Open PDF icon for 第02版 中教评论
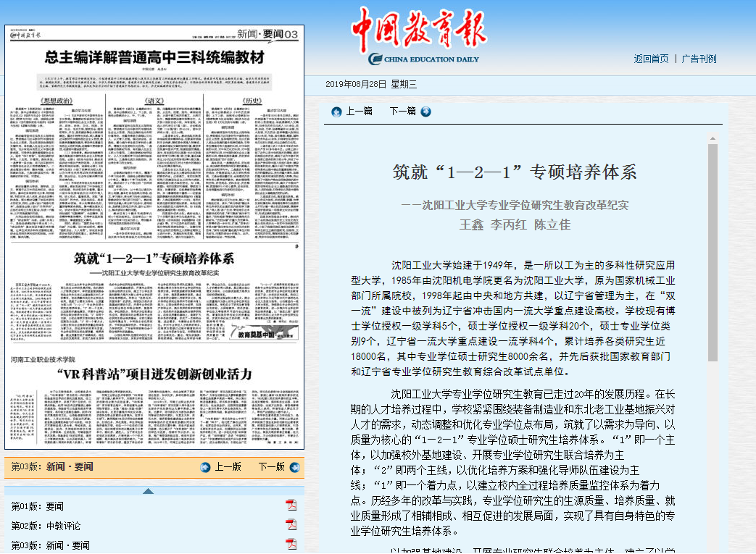756x554 pixels. pos(291,525)
